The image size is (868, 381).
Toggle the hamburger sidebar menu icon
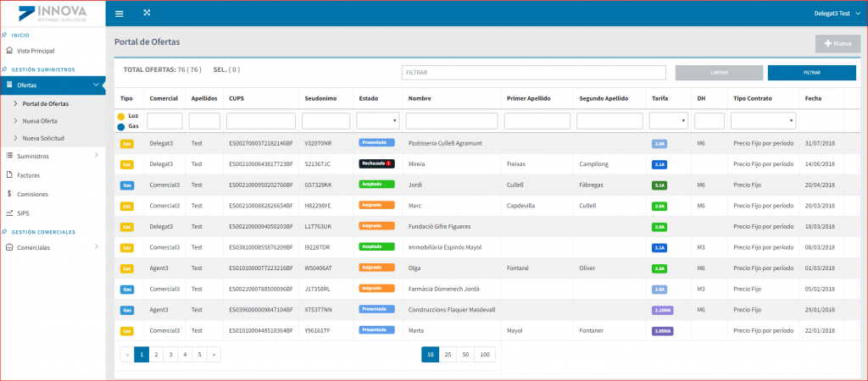(119, 14)
